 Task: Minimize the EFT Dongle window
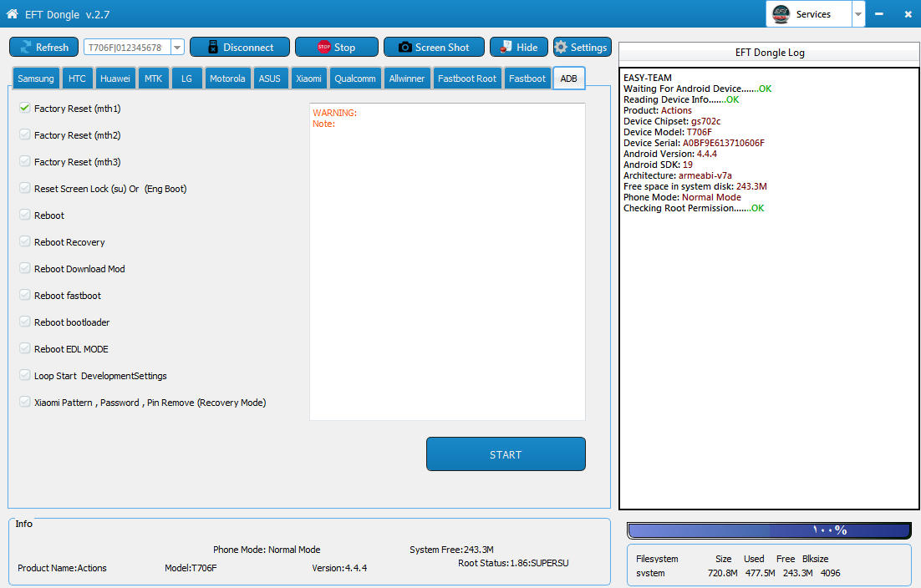pos(878,13)
